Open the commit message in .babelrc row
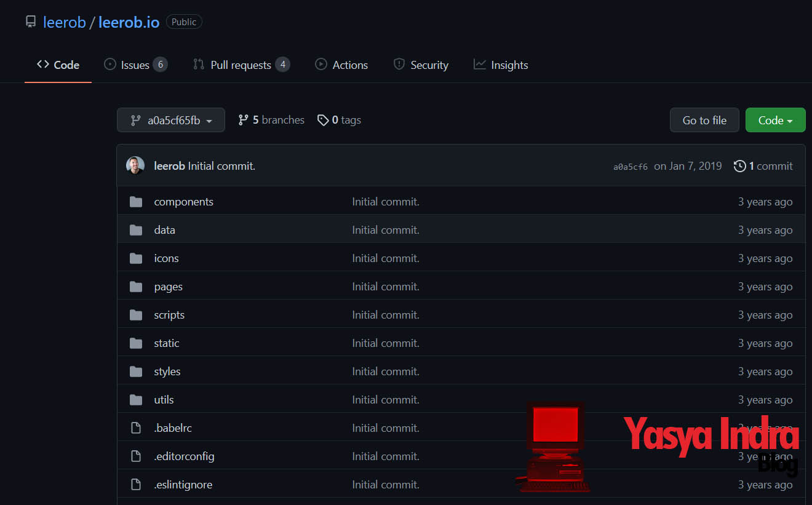 point(386,428)
